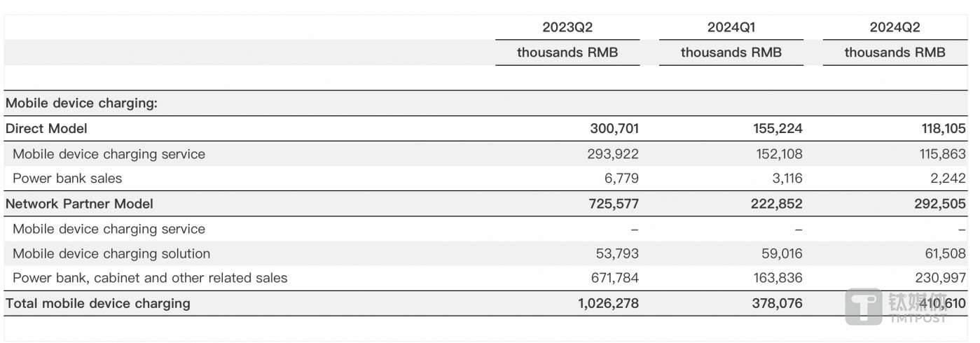This screenshot has width=980, height=343.
Task: Select the 671,784 cabinet sales value
Action: [614, 278]
